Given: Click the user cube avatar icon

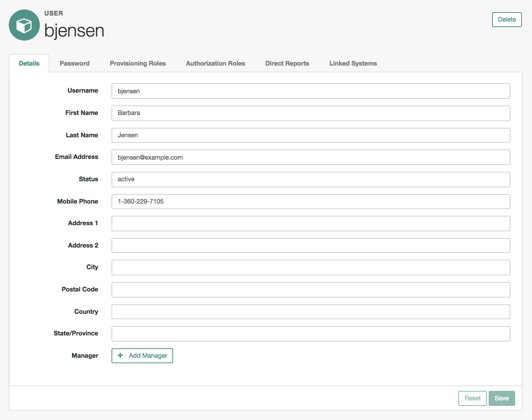Looking at the screenshot, I should point(24,25).
